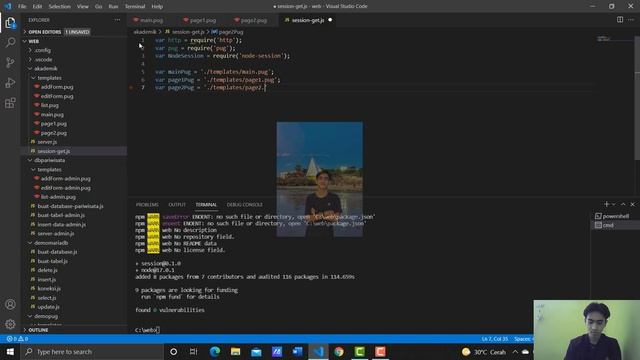The image size is (640, 360).
Task: Open the Edit menu
Action: pyautogui.click(x=37, y=7)
